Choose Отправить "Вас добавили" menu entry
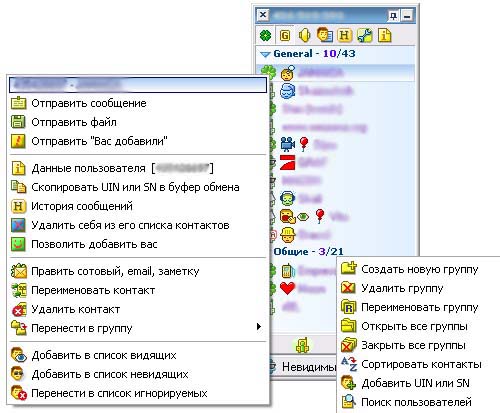 click(138, 141)
